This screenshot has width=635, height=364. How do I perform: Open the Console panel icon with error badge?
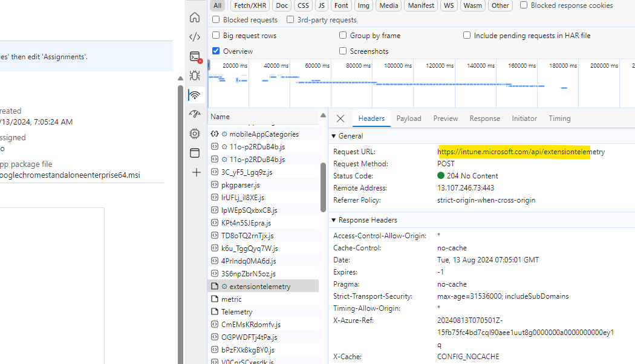click(x=195, y=57)
